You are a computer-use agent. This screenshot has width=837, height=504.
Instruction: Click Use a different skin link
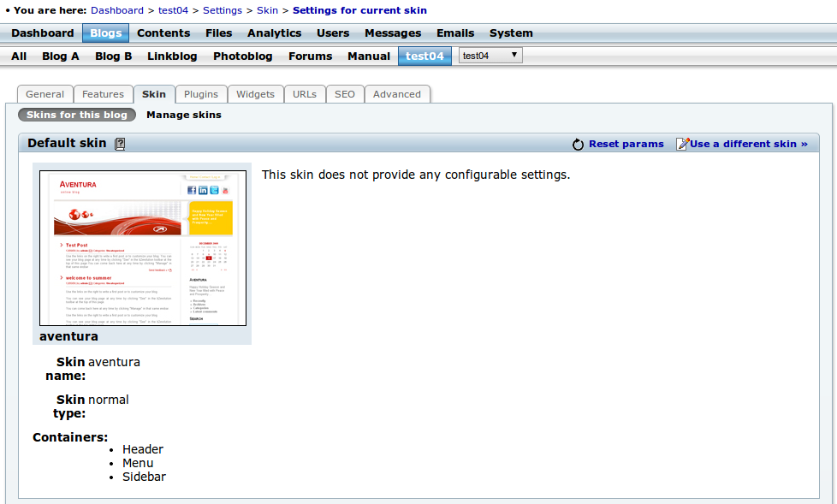tap(749, 144)
